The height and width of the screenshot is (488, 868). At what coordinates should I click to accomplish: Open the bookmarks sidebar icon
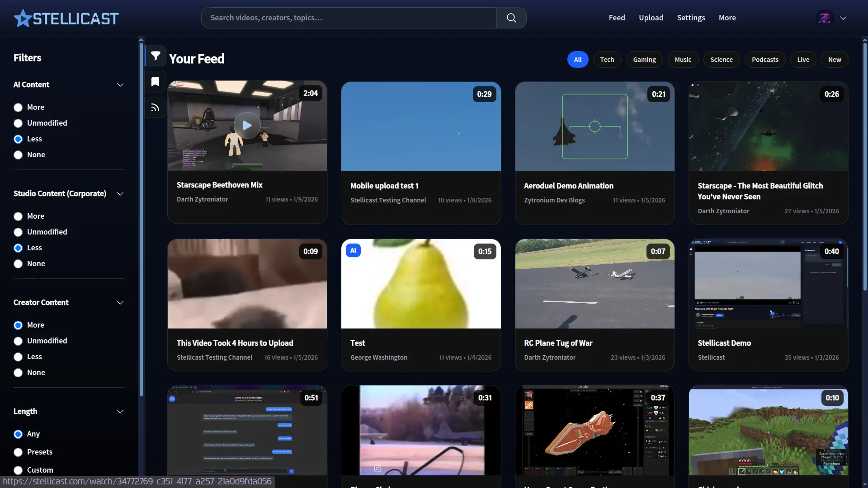(156, 82)
